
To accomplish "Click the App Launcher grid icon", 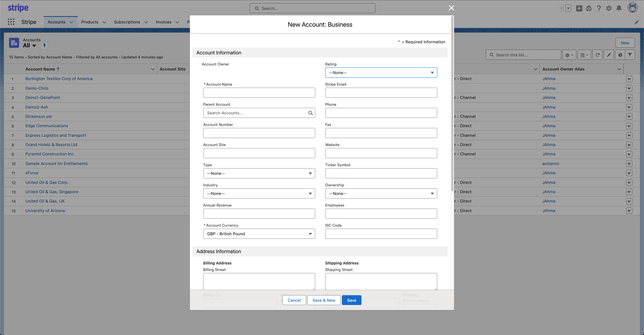I will 11,22.
